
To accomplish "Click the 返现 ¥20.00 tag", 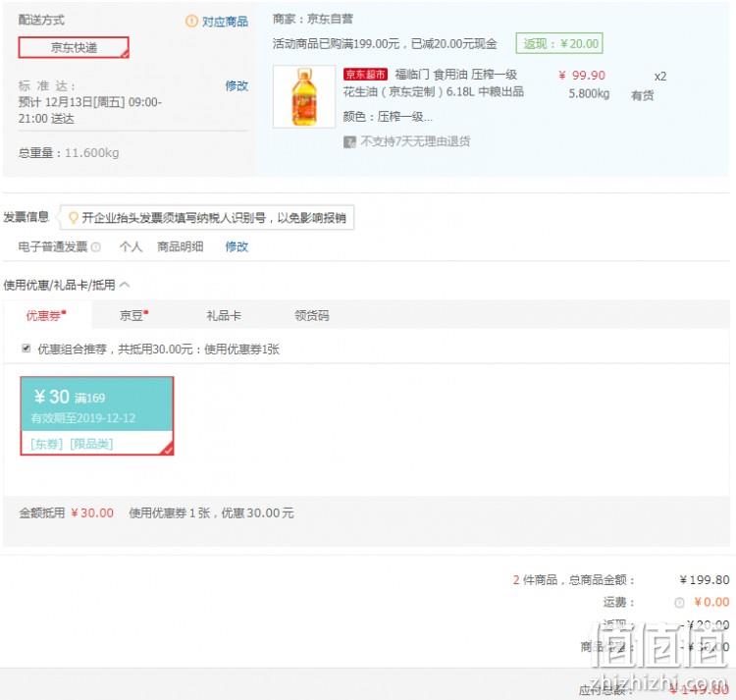I will point(559,43).
